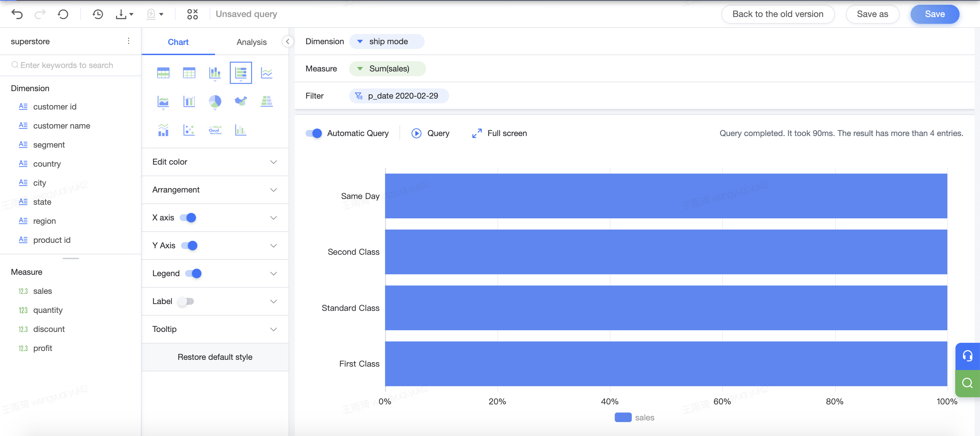Select the quantity measure field
Image resolution: width=980 pixels, height=436 pixels.
[x=48, y=310]
